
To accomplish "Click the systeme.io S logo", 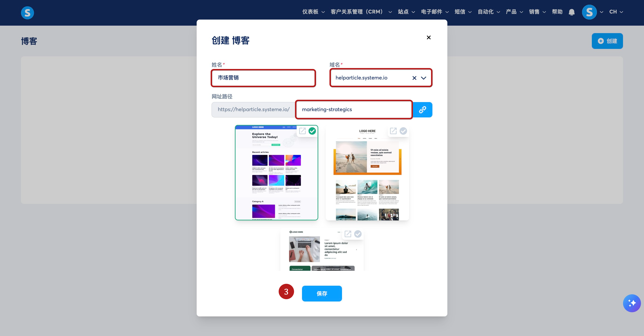I will coord(27,13).
